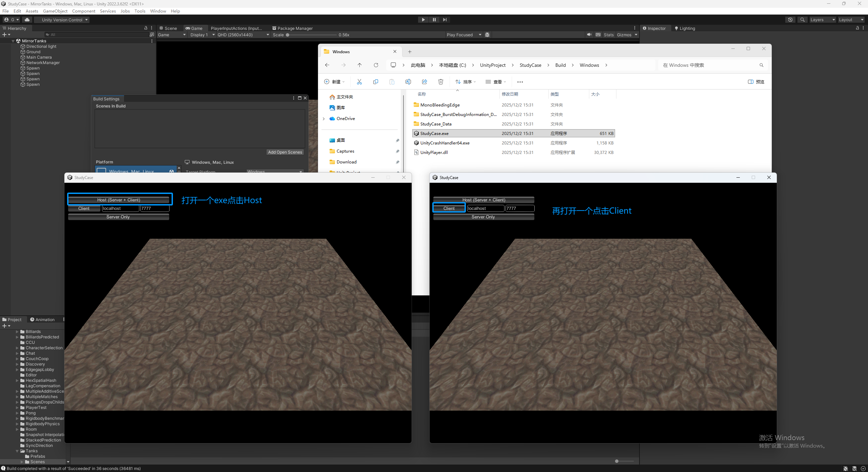Expand the Billiards folder in Project
The width and height of the screenshot is (868, 472).
coord(17,332)
